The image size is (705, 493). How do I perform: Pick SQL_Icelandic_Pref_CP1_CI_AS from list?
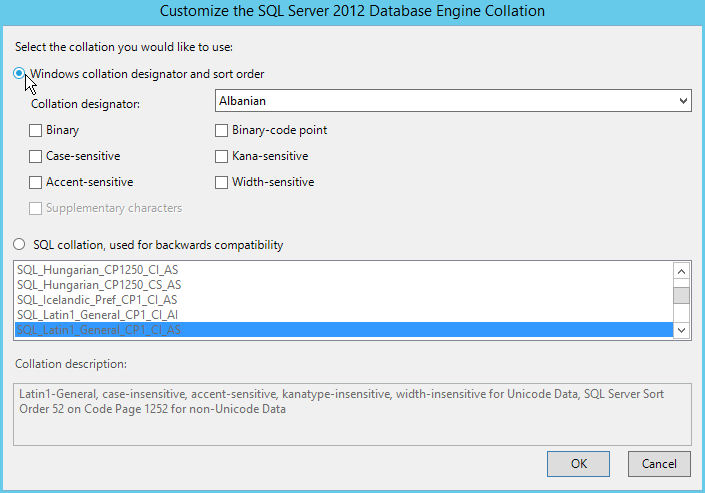pos(97,300)
